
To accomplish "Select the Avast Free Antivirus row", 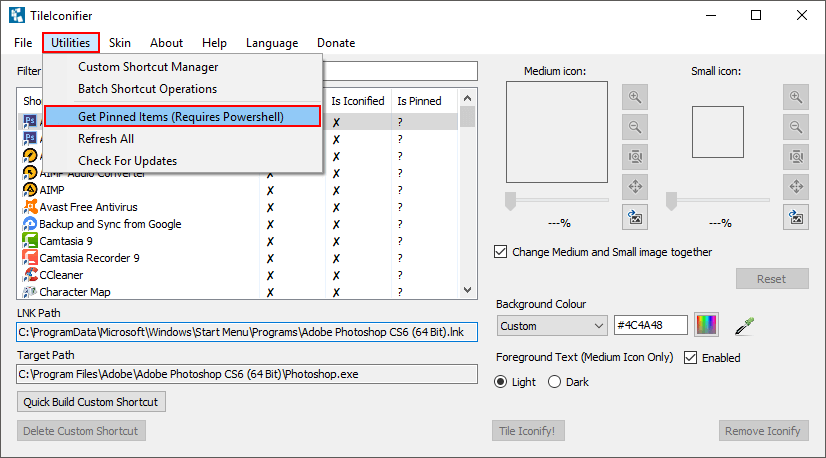I will (x=240, y=207).
